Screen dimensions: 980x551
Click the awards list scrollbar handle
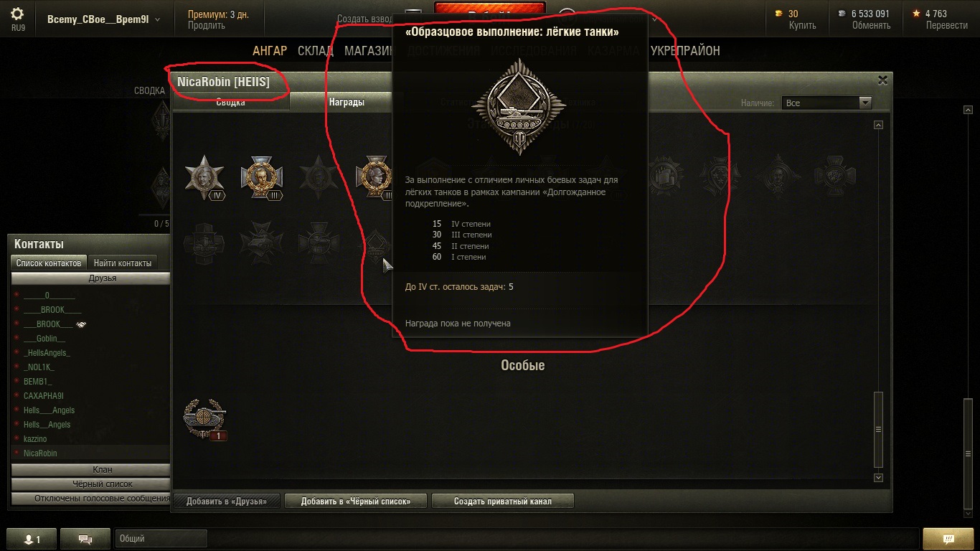pyautogui.click(x=878, y=429)
